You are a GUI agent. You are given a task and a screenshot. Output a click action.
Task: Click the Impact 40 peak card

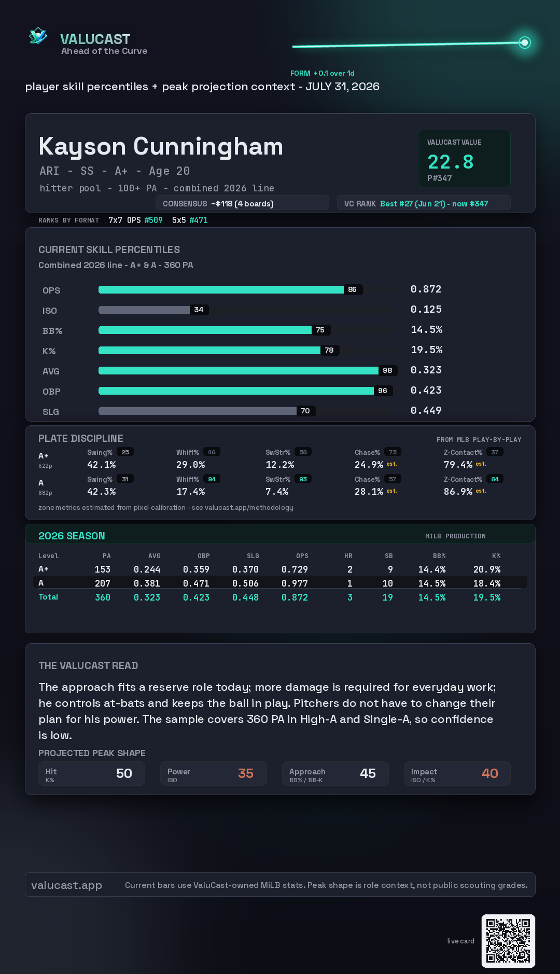457,773
